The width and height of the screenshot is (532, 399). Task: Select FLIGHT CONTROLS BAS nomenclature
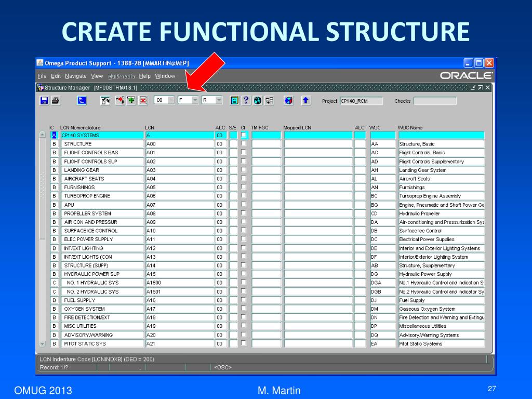tap(102, 153)
